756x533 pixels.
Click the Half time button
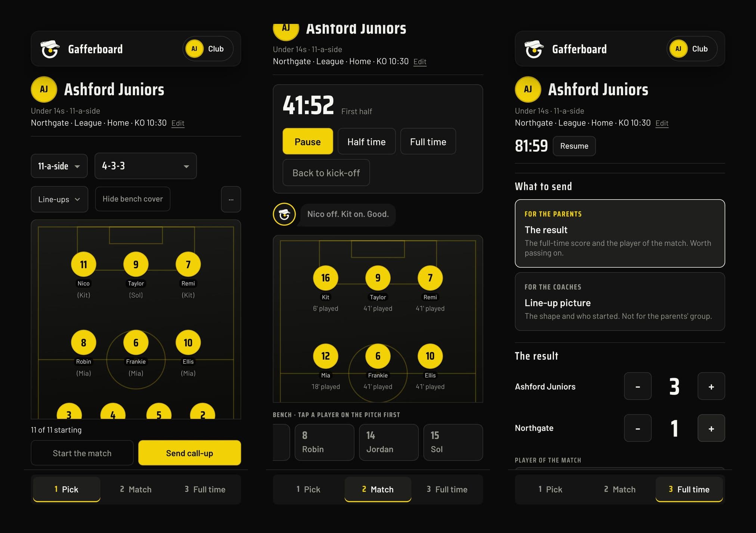pyautogui.click(x=366, y=141)
